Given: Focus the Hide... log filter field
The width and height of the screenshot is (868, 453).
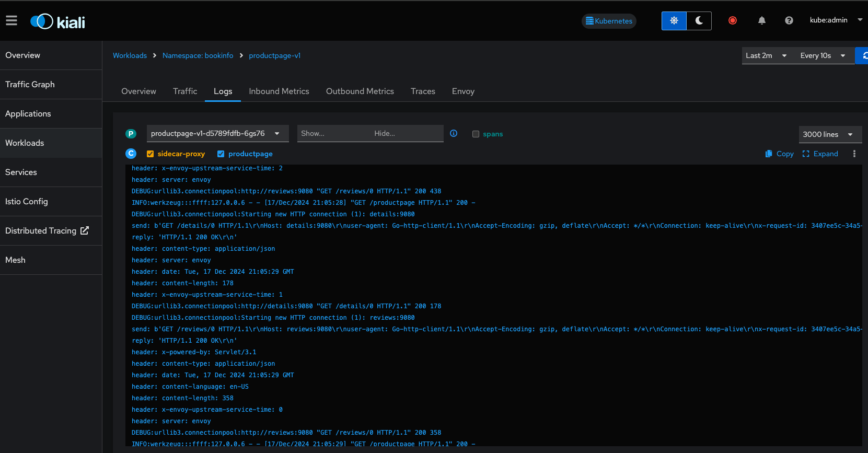Looking at the screenshot, I should [x=407, y=133].
